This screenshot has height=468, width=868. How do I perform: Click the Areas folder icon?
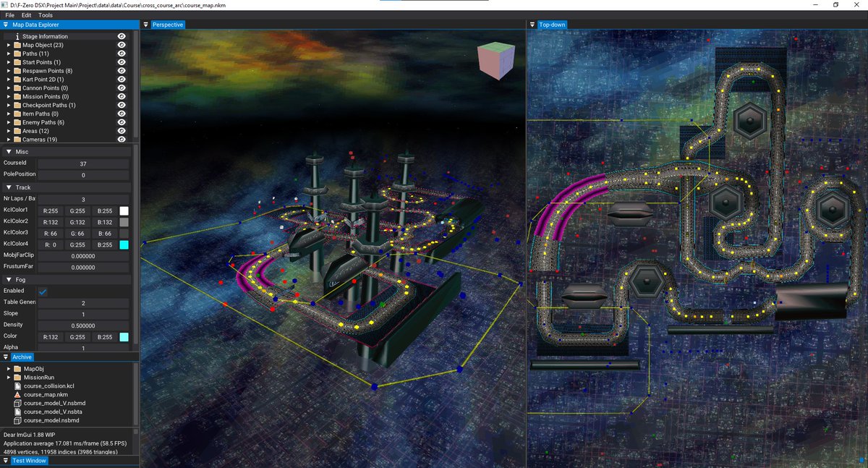(x=17, y=131)
